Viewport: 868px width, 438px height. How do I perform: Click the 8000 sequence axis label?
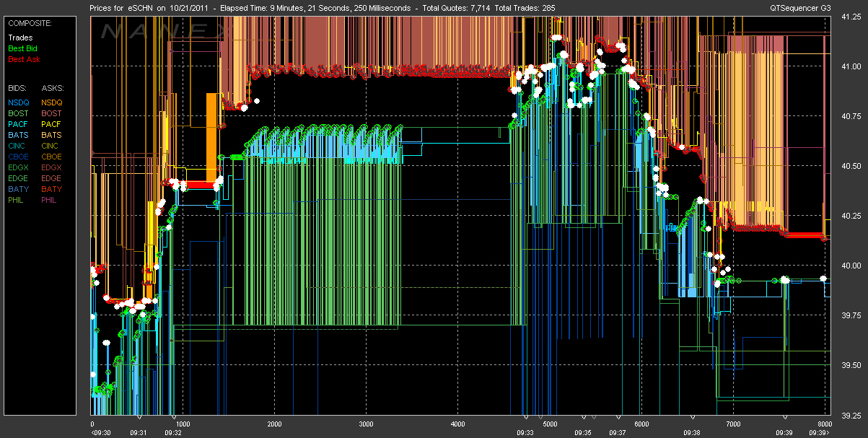coord(824,424)
